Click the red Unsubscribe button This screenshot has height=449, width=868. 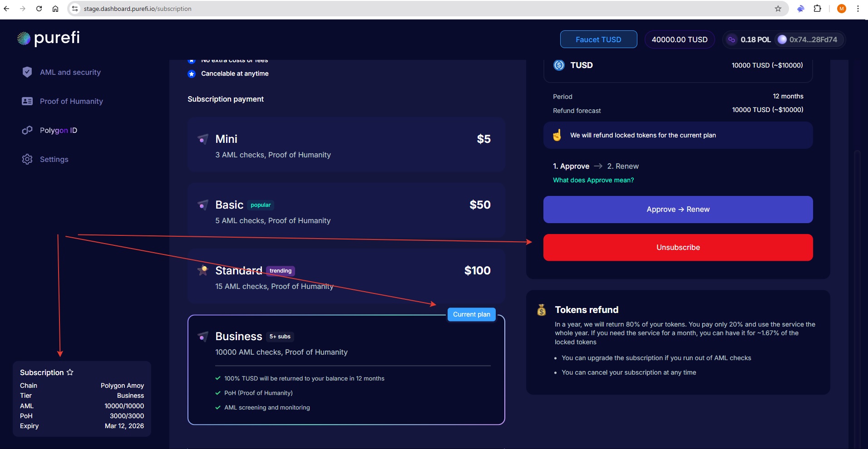(678, 247)
